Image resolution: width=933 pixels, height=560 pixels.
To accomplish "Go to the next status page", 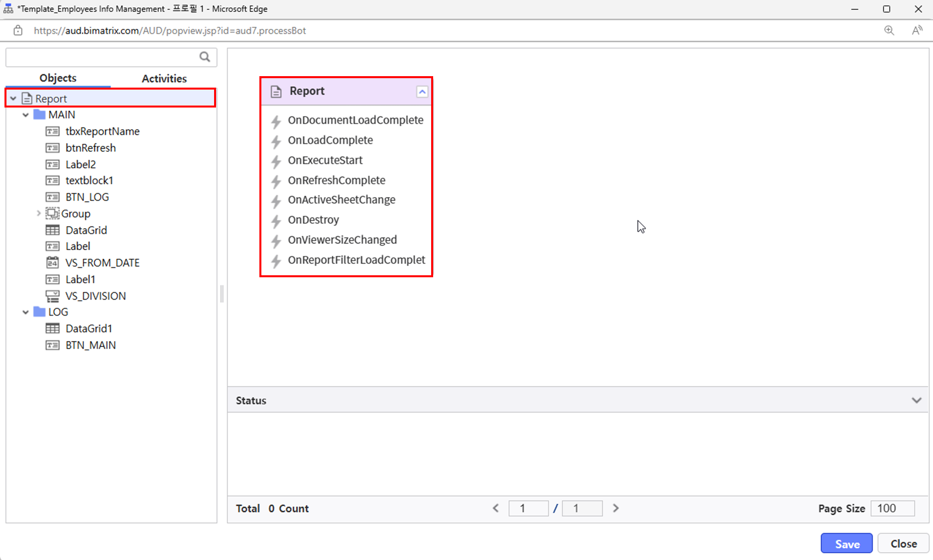I will point(616,508).
